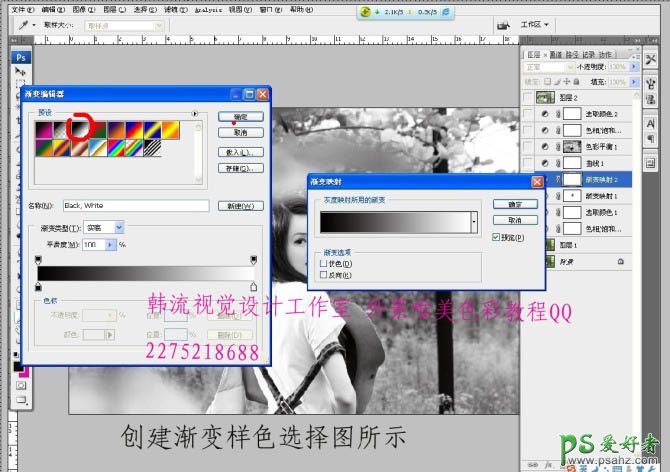This screenshot has height=472, width=670.
Task: Open the 文件 file menu
Action: [x=16, y=6]
